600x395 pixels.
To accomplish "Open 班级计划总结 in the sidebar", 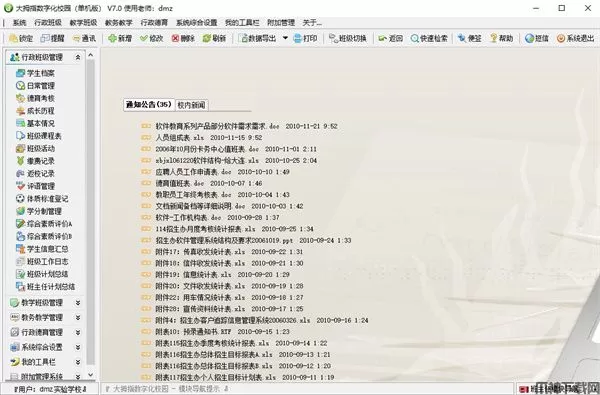I will point(42,274).
